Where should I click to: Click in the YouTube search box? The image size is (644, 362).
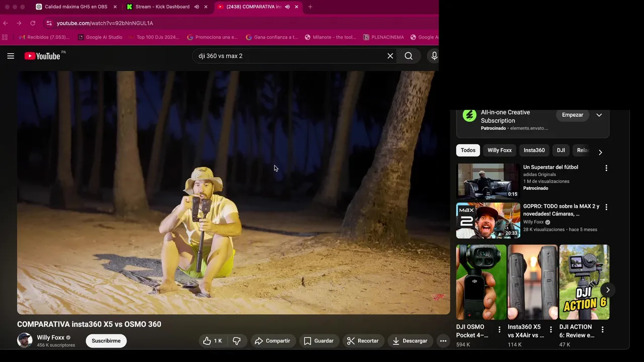point(289,56)
